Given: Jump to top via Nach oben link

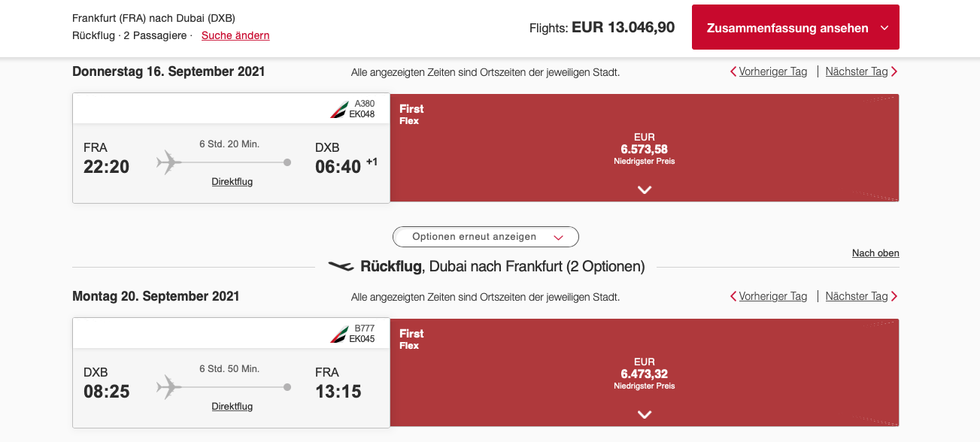Looking at the screenshot, I should (875, 253).
